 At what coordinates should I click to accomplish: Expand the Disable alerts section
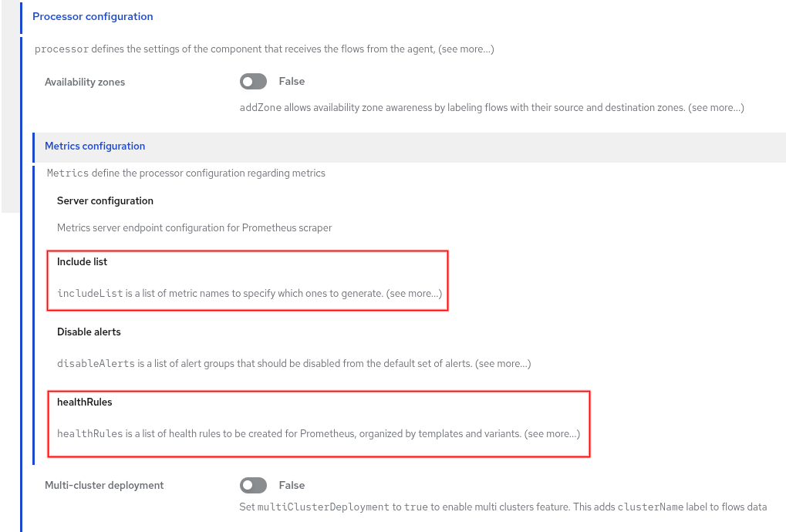pos(89,332)
